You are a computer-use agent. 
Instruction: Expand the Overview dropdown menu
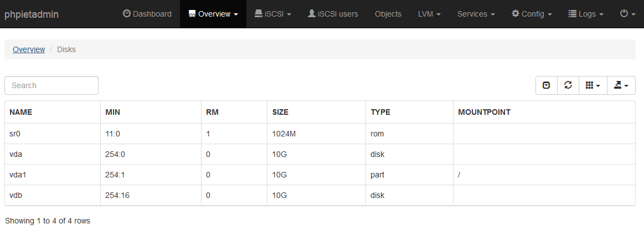point(213,14)
